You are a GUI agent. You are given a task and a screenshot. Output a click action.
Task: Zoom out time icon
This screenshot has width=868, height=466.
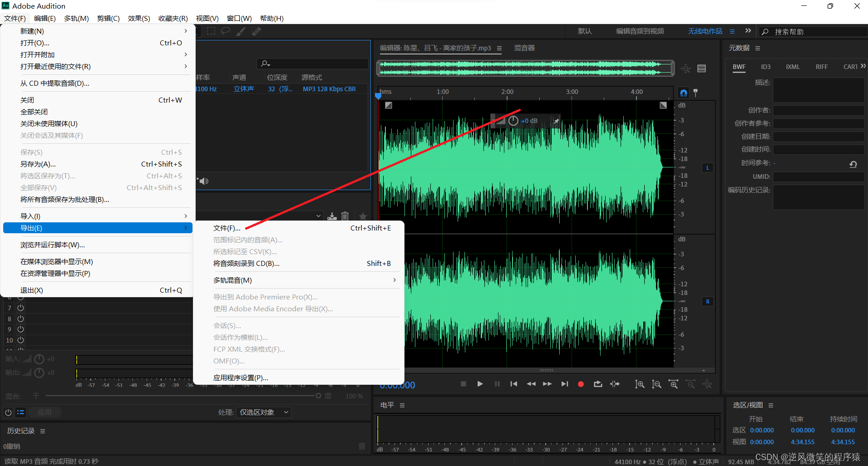[690, 384]
